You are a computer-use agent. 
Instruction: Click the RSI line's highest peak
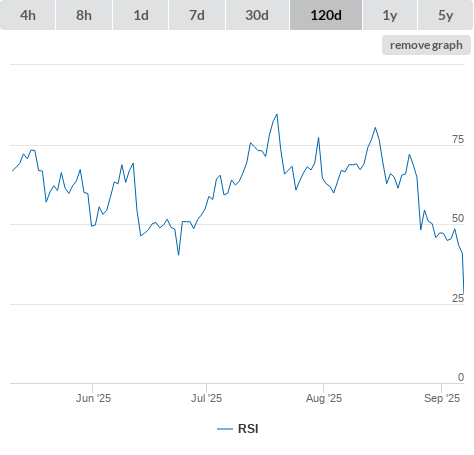click(x=277, y=115)
